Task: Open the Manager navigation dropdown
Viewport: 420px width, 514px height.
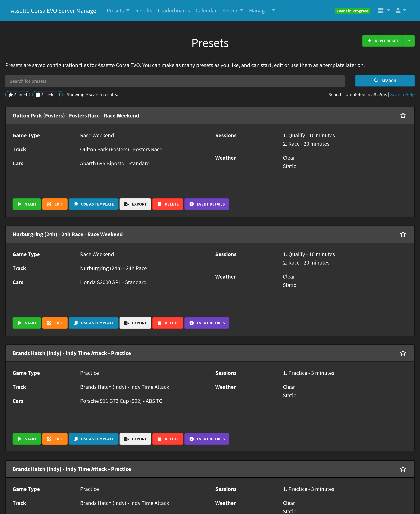Action: tap(262, 11)
